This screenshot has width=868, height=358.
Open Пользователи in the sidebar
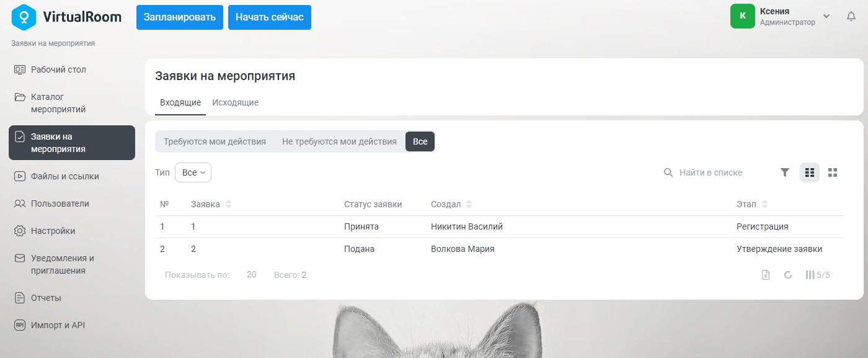click(72, 204)
